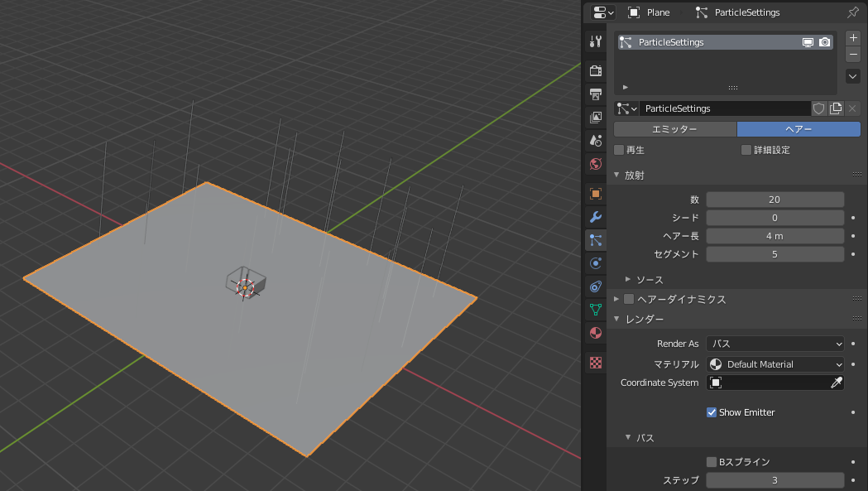Switch to the World properties tab
Viewport: 868px width, 491px height.
(x=595, y=163)
